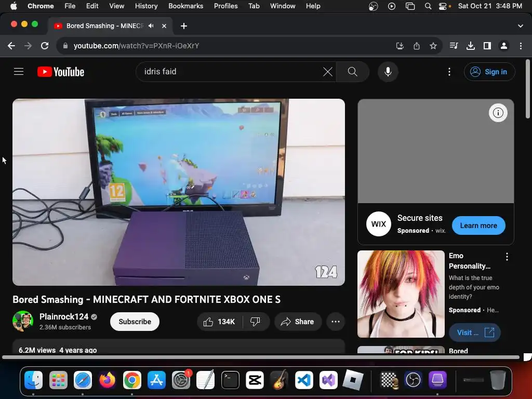Click the page vertical scrollbar
Image resolution: width=532 pixels, height=399 pixels.
[528, 89]
